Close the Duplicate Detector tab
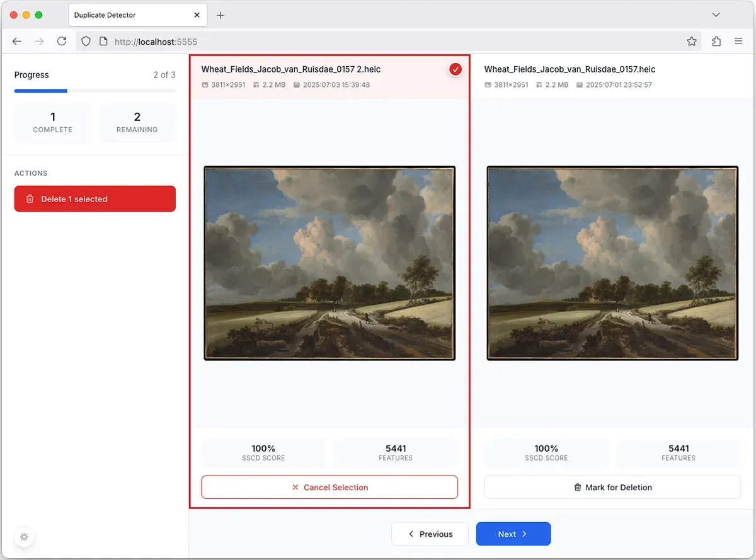Viewport: 756px width, 560px height. click(x=197, y=15)
